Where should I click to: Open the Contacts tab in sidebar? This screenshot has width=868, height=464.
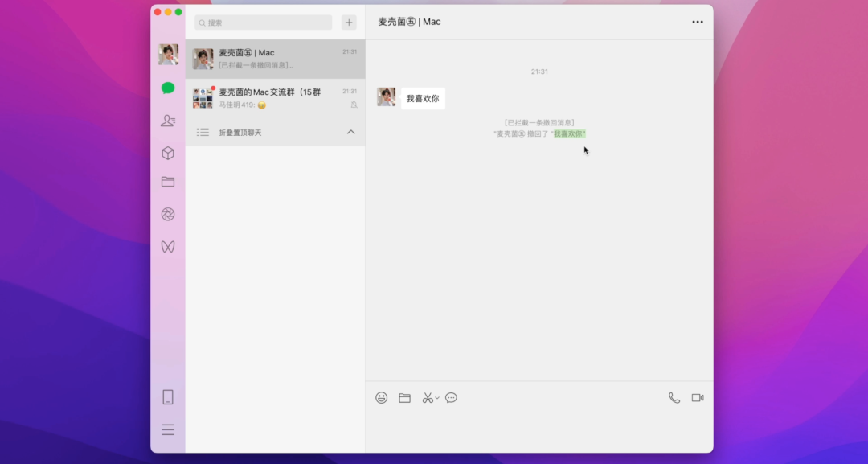168,121
